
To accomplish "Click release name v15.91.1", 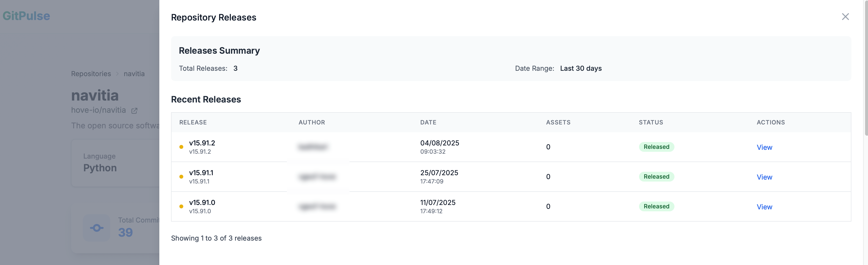I will click(x=201, y=173).
